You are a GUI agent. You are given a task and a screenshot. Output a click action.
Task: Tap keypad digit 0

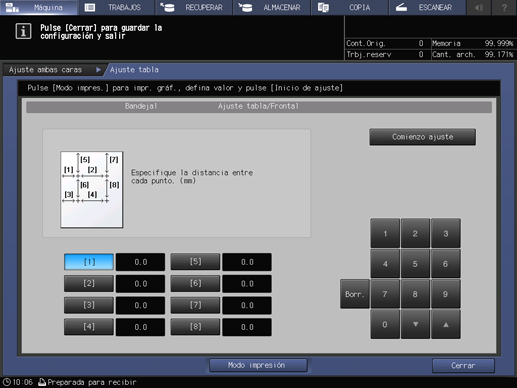(x=385, y=324)
